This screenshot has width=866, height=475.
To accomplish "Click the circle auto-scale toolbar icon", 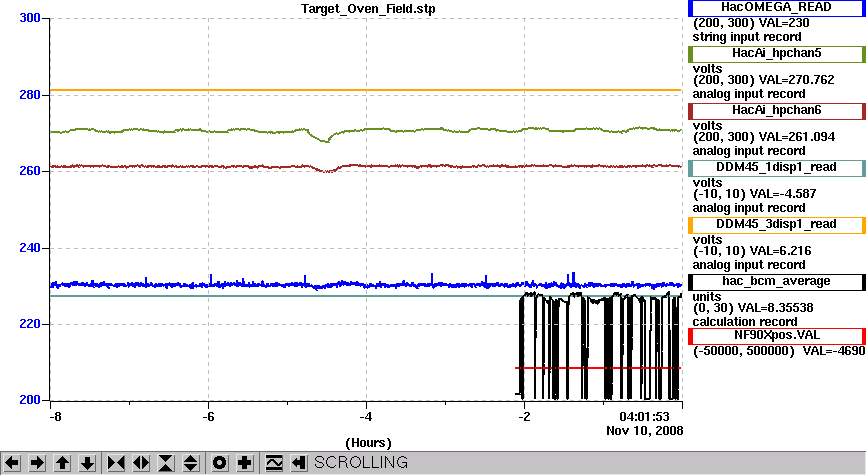I will pyautogui.click(x=219, y=463).
